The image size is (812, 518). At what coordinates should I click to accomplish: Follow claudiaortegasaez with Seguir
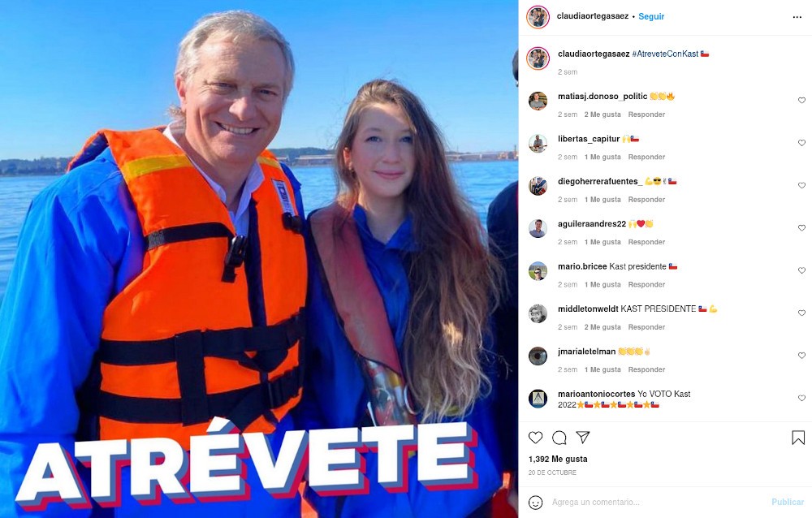point(651,16)
